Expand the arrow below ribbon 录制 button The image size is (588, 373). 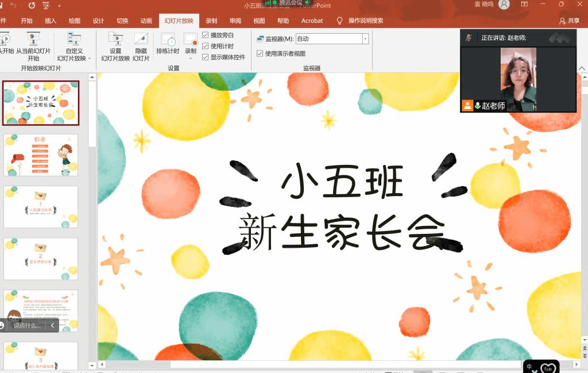[x=191, y=58]
